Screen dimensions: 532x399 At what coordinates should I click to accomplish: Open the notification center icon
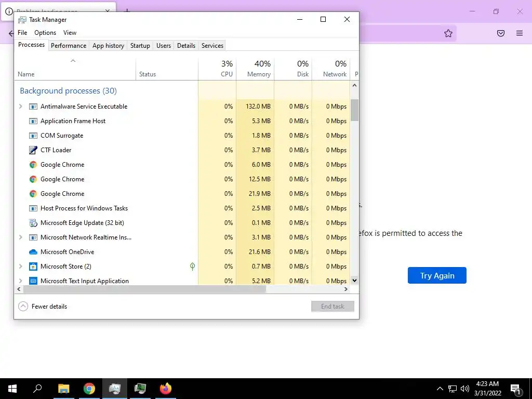(515, 389)
